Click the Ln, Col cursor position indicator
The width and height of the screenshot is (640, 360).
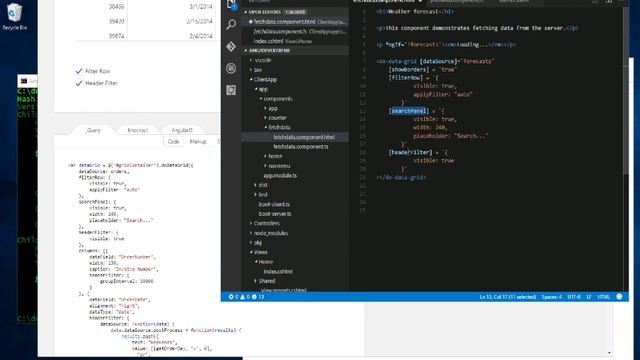508,297
